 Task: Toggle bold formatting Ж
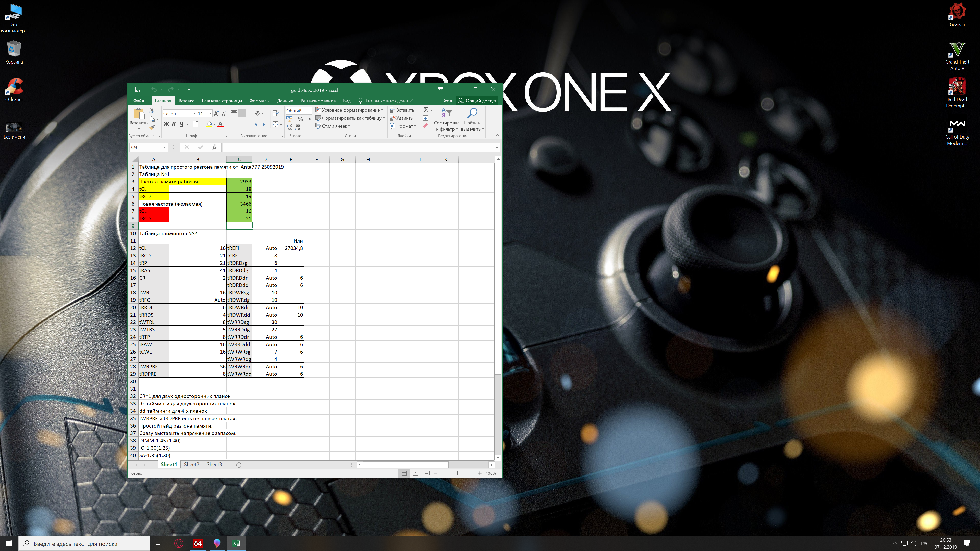point(166,124)
